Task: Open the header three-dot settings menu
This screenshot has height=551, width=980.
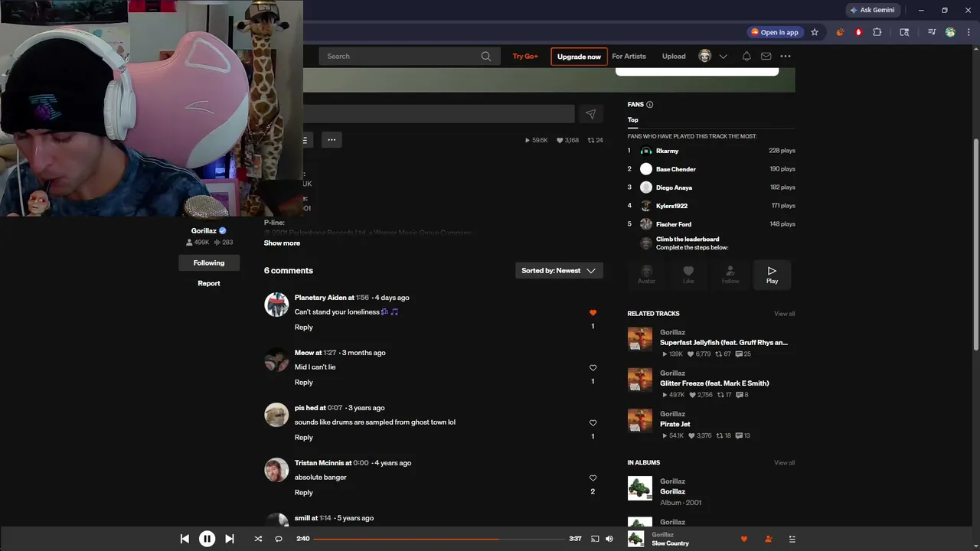Action: 786,56
